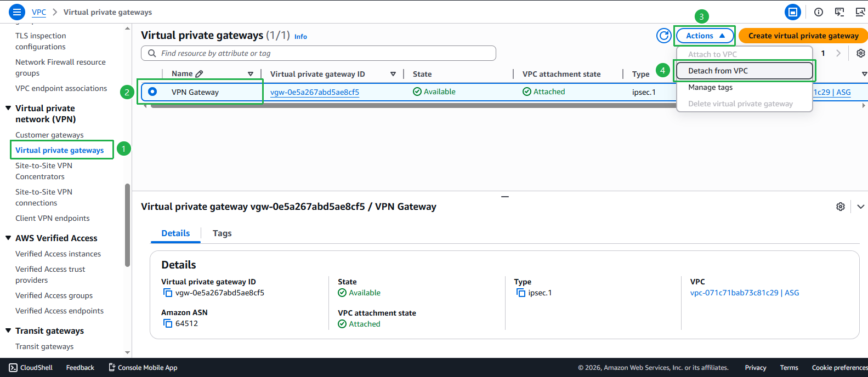This screenshot has height=377, width=868.
Task: Open Site-to-Site VPN connections in sidebar
Action: (44, 197)
